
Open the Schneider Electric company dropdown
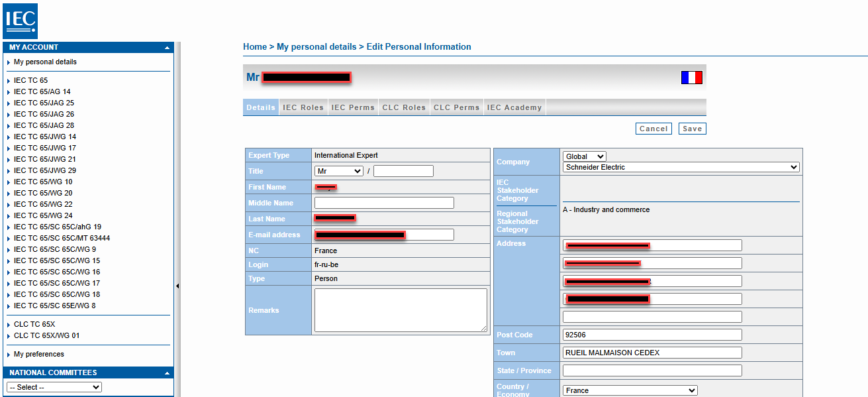680,167
